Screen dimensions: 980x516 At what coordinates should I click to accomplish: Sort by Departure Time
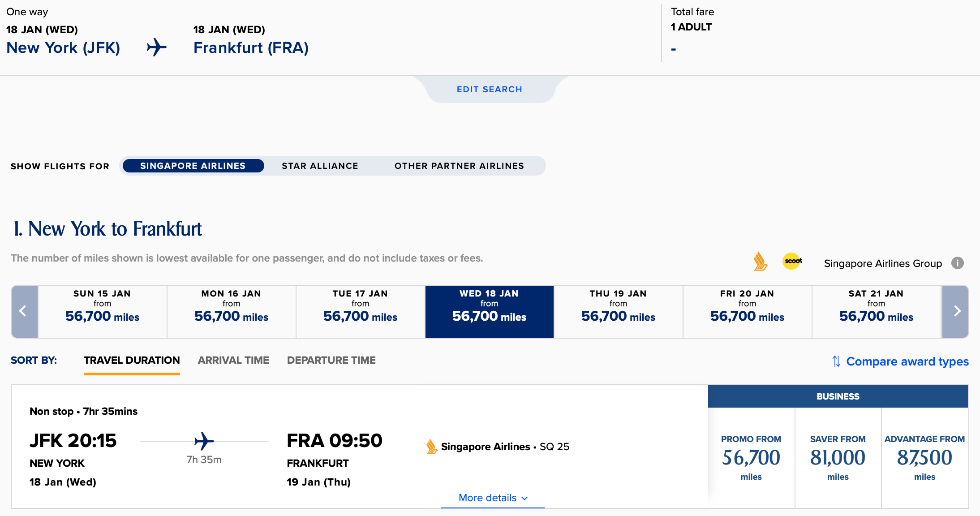(331, 360)
